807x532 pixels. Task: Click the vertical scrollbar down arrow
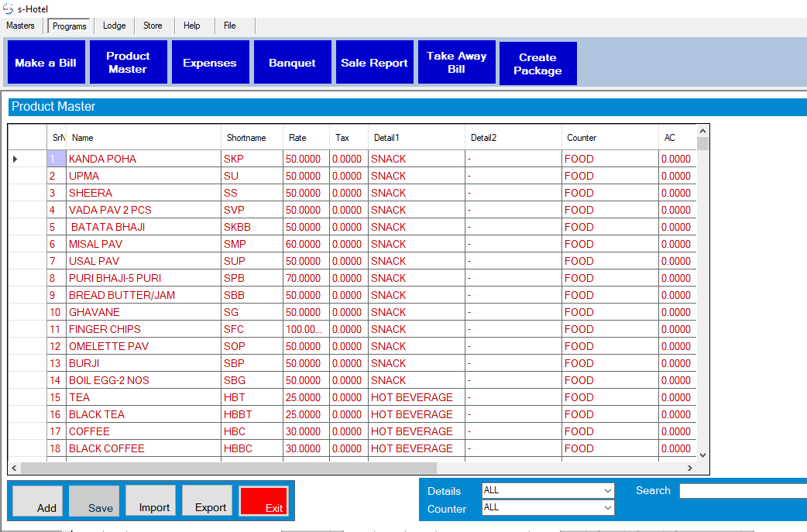[702, 455]
